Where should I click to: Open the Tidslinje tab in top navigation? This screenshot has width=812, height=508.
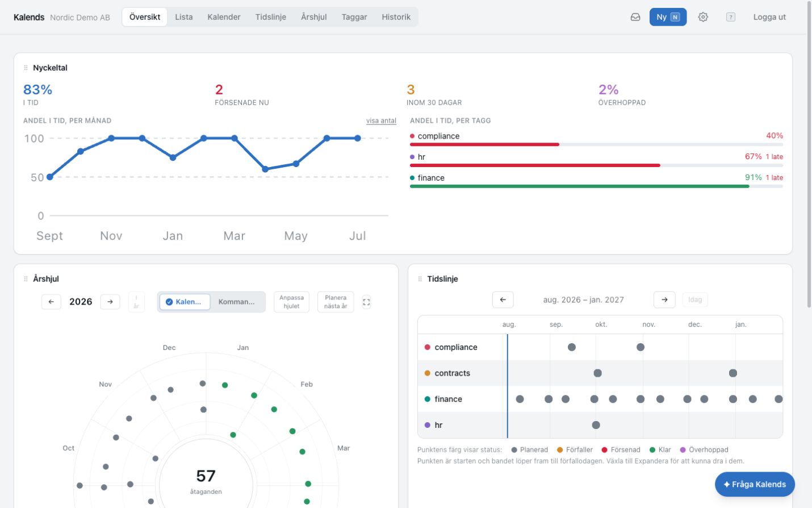(271, 17)
